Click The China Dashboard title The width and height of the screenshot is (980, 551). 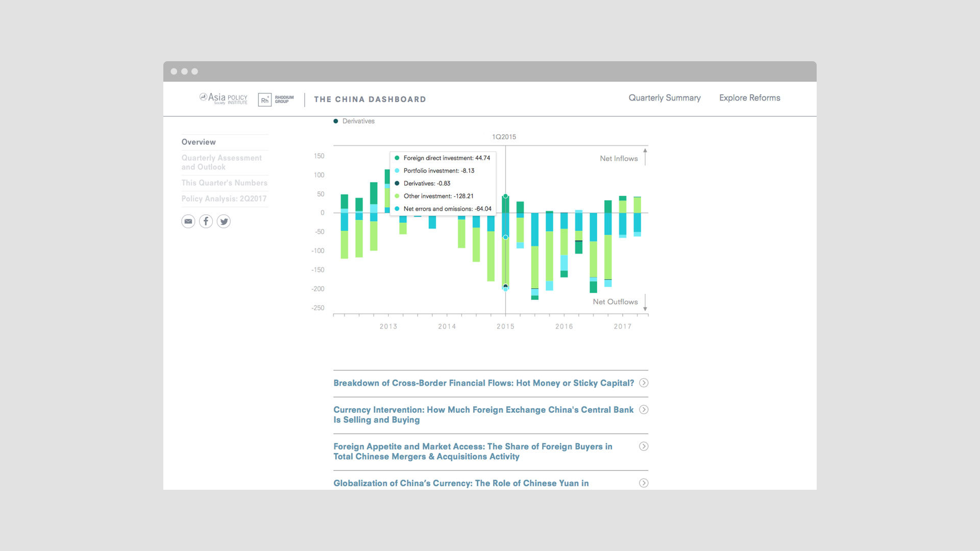click(370, 99)
